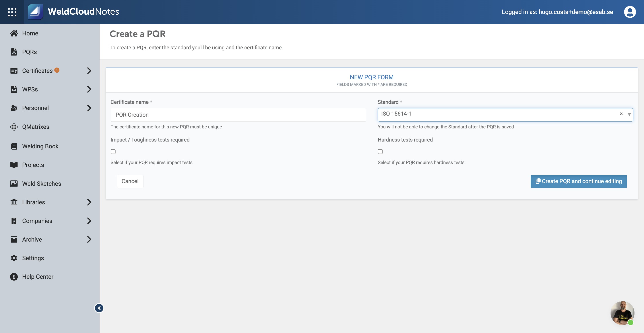Enable Hardness tests required checkbox
Screen dimensions: 644x333
click(380, 151)
